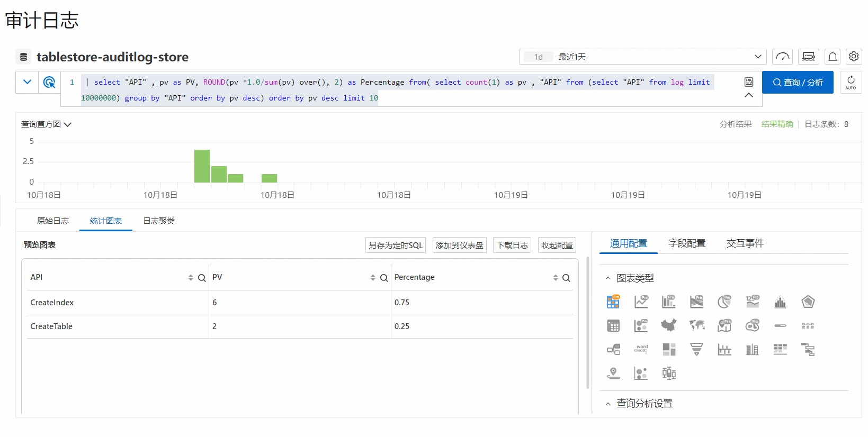Toggle sort on the API column
The width and height of the screenshot is (868, 437).
(x=191, y=278)
